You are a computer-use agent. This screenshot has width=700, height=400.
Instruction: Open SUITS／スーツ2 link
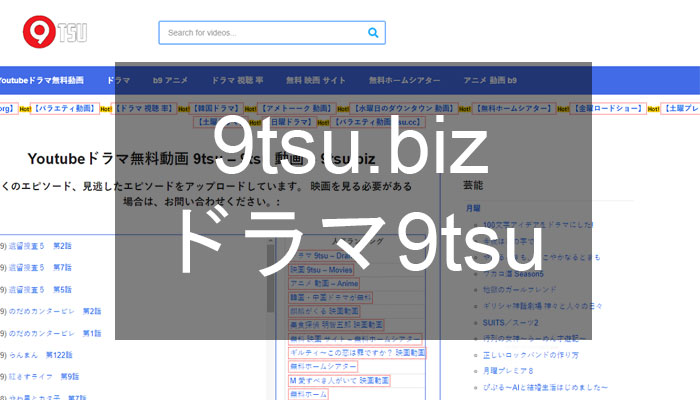(511, 323)
